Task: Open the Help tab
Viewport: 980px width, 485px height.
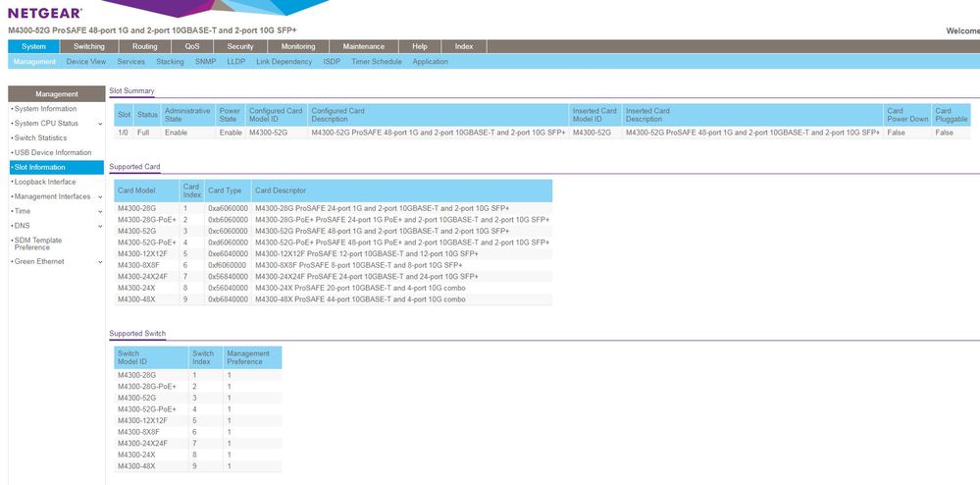Action: pos(420,46)
